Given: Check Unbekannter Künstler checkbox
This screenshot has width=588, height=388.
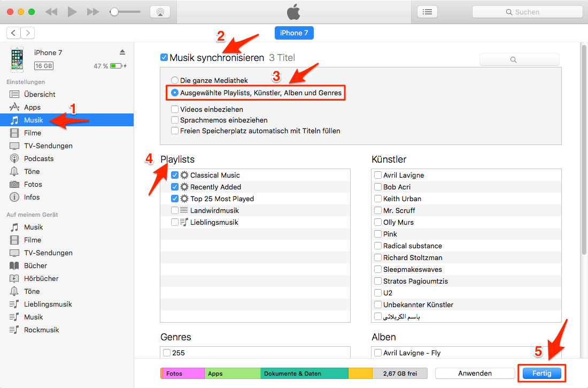Looking at the screenshot, I should 377,305.
